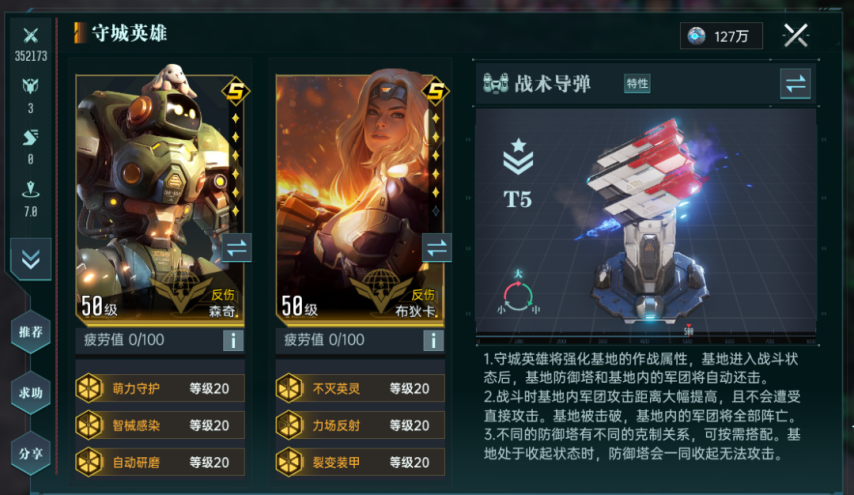Click the crossed swords power icon

30,35
